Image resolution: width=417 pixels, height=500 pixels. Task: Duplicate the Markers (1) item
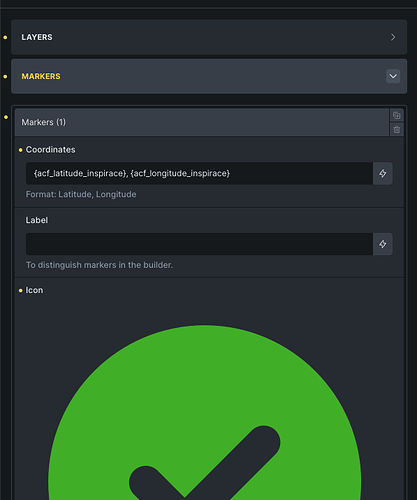tap(396, 115)
